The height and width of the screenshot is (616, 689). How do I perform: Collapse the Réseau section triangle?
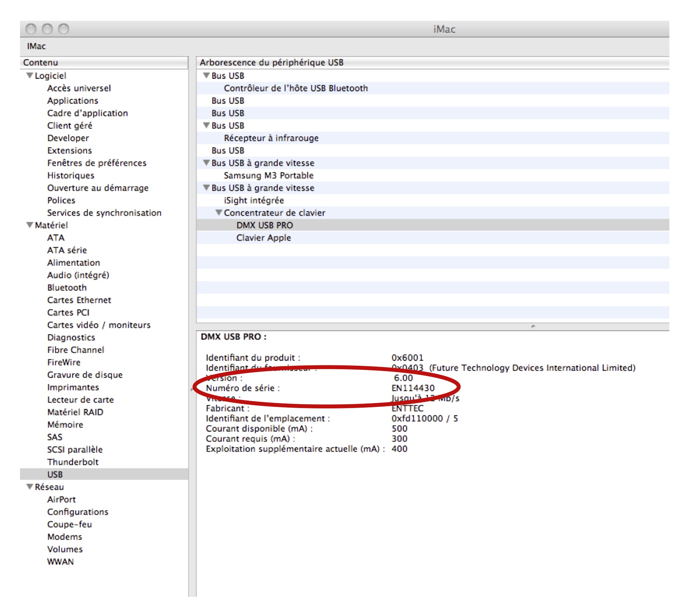(x=29, y=487)
